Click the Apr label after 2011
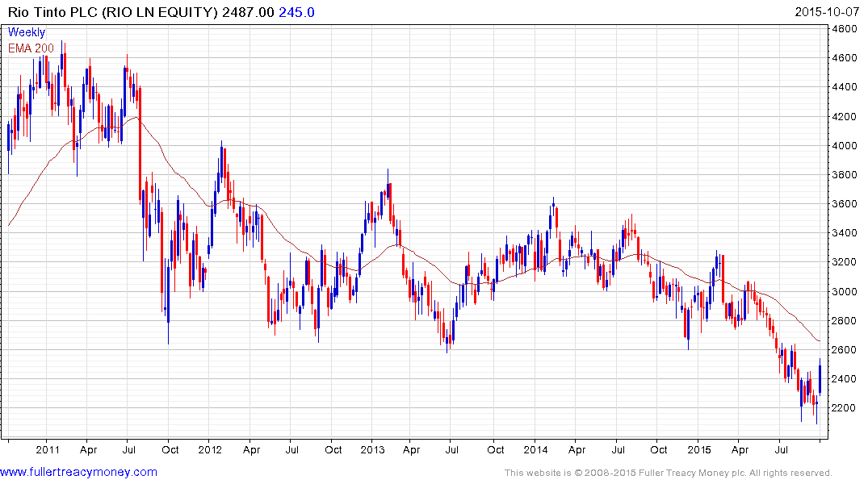 coord(89,449)
